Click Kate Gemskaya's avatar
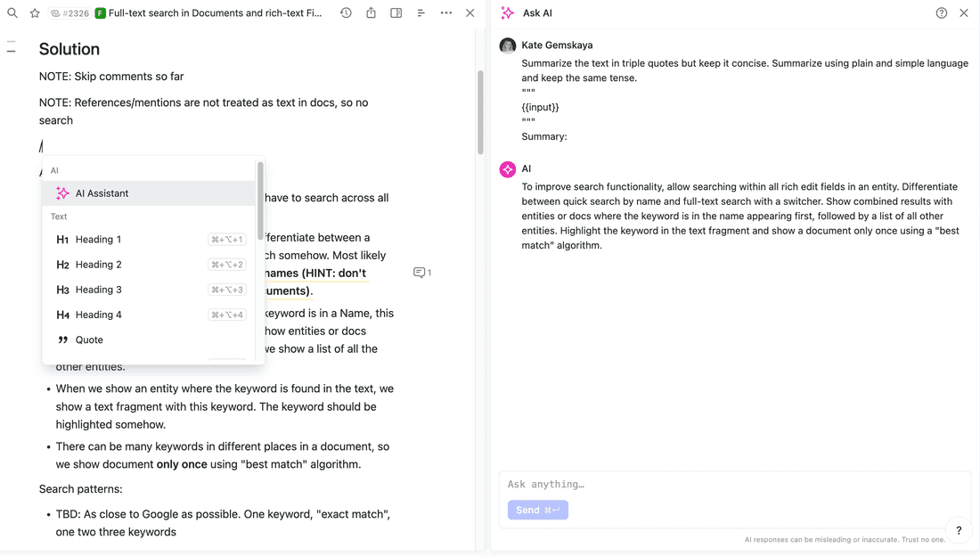Viewport: 980px width, 556px height. coord(508,45)
